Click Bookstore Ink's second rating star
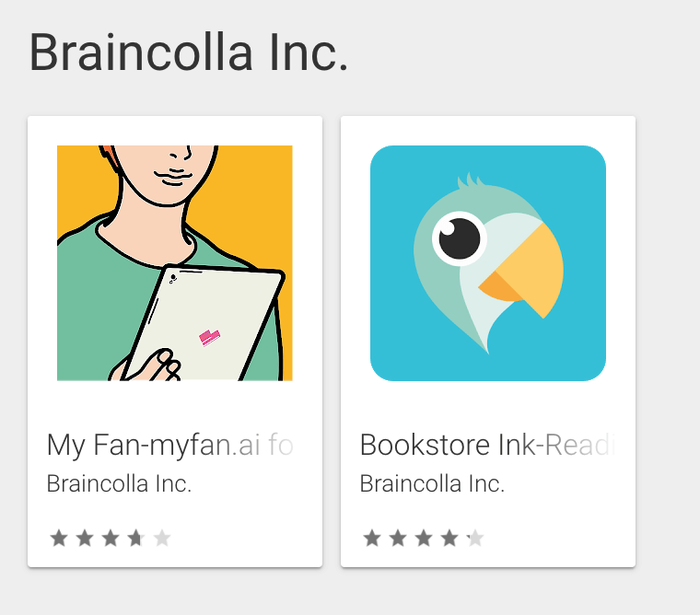 (398, 538)
